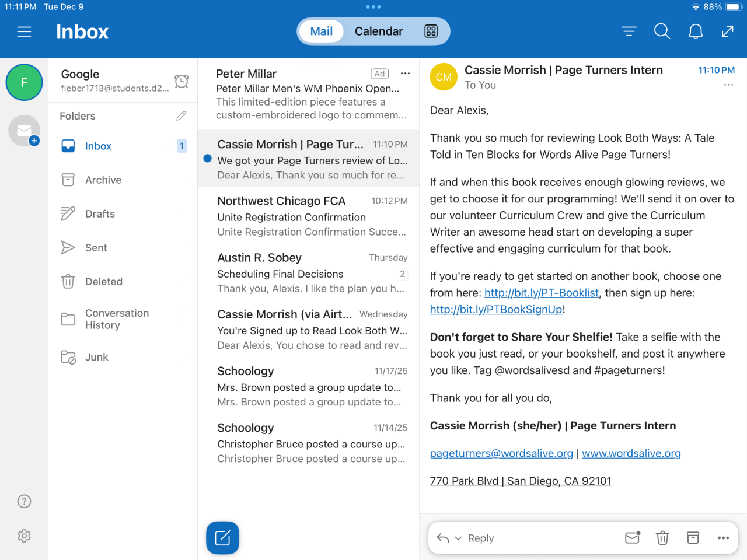Open the Northwest Chicago FCA email

point(309,216)
